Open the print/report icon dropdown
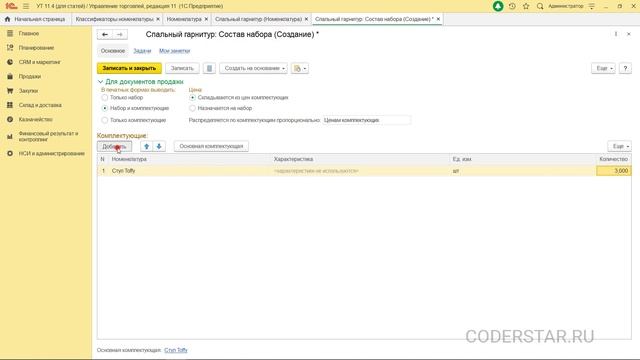 (x=300, y=68)
